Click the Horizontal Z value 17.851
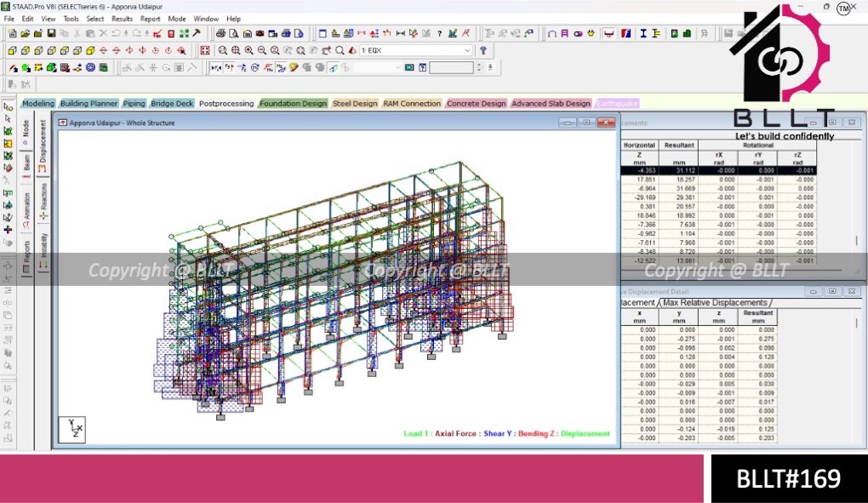Viewport: 868px width, 503px height. click(646, 180)
